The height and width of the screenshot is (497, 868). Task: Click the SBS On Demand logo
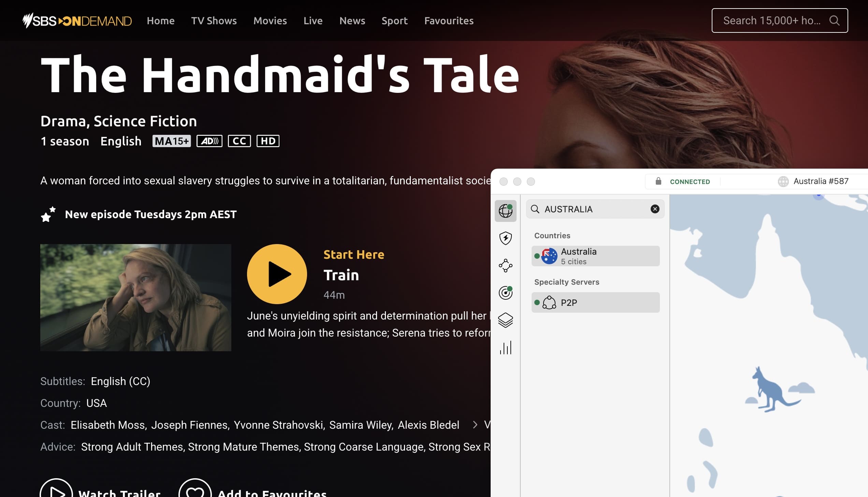77,21
